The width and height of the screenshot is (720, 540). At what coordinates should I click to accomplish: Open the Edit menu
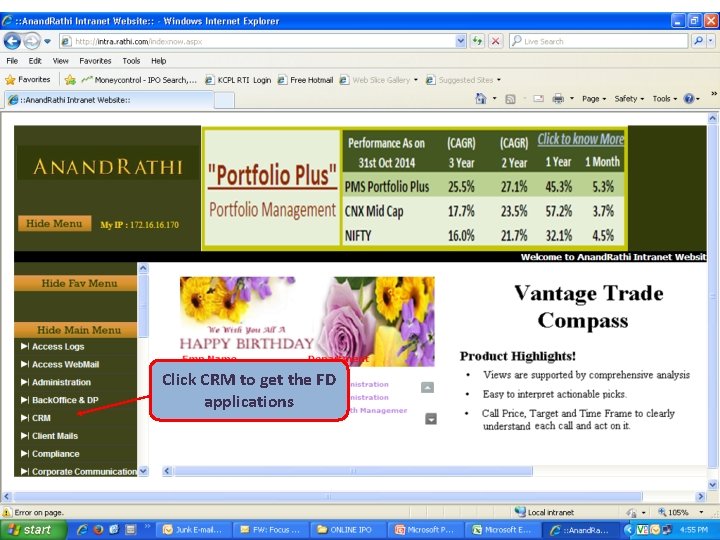[x=35, y=61]
